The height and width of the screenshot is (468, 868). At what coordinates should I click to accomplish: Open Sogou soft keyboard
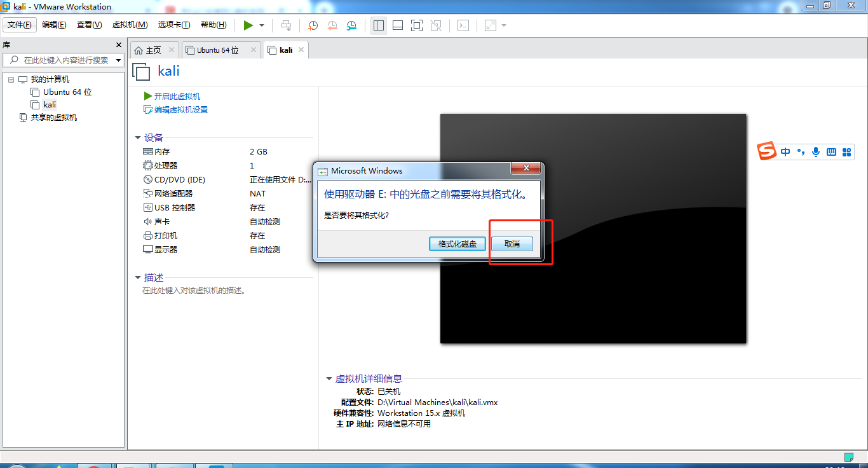click(831, 152)
